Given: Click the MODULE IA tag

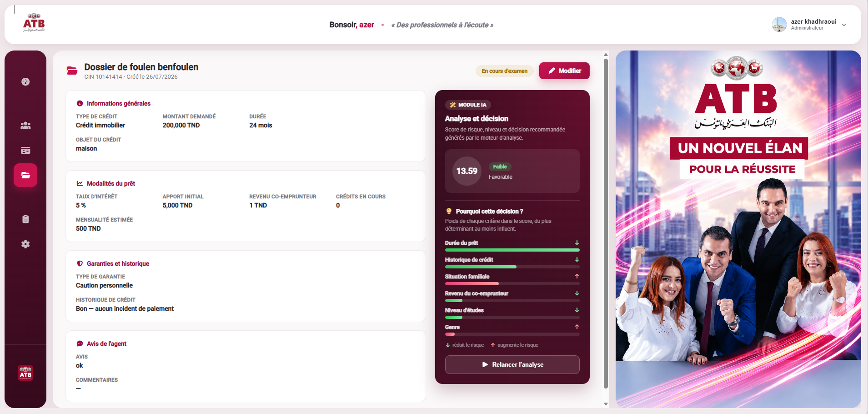Looking at the screenshot, I should pyautogui.click(x=468, y=105).
